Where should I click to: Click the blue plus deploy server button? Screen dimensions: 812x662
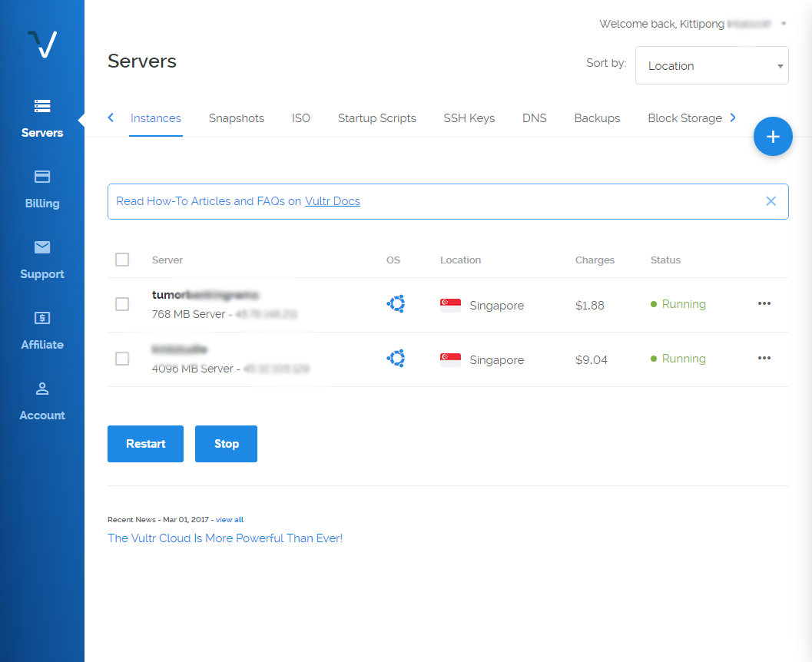[x=773, y=137]
